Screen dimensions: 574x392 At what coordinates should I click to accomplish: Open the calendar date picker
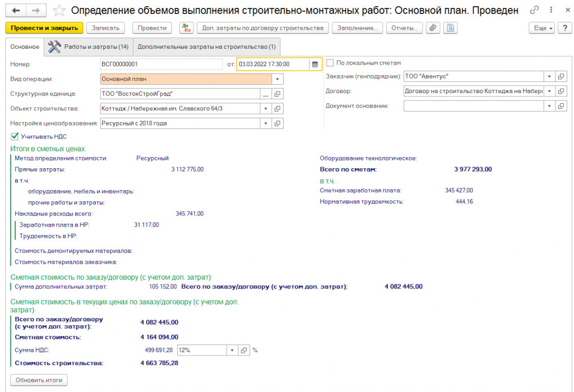[315, 64]
